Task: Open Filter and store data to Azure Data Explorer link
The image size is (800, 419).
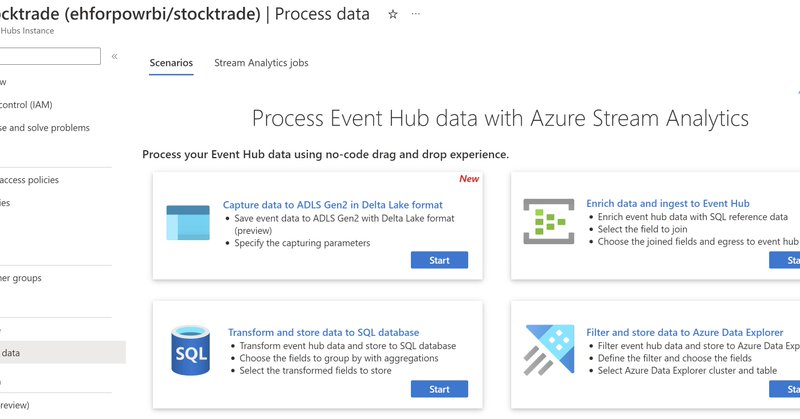Action: 684,332
